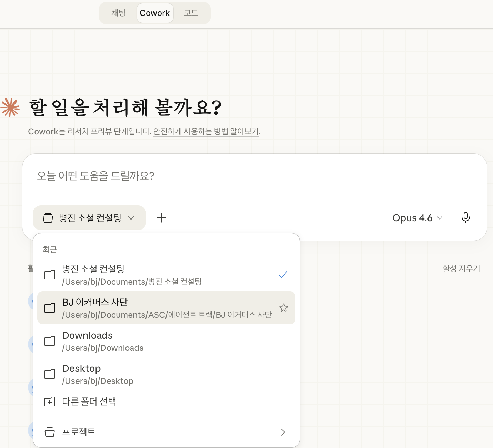The width and height of the screenshot is (493, 448).
Task: Open the 안전하게 사용하는 방법 알아보기 link
Action: pyautogui.click(x=206, y=131)
